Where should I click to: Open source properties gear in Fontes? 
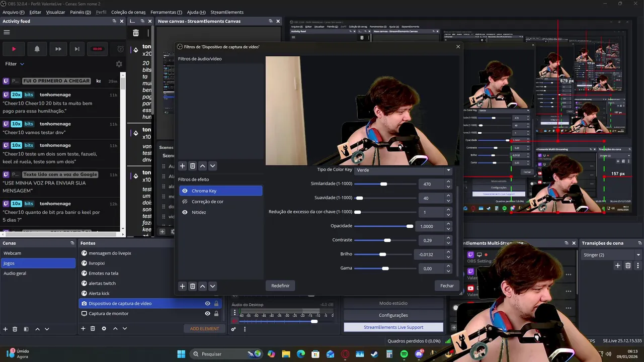tap(104, 329)
